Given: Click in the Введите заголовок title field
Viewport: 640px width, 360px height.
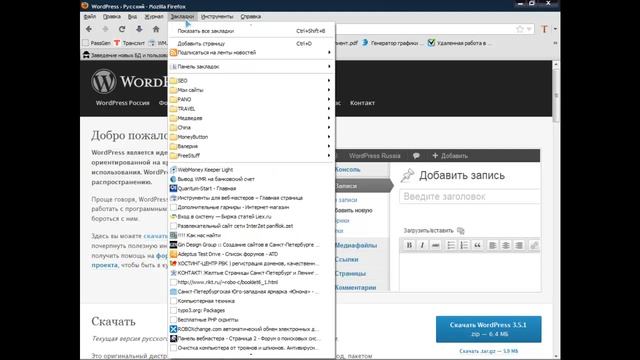Looking at the screenshot, I should [x=469, y=196].
